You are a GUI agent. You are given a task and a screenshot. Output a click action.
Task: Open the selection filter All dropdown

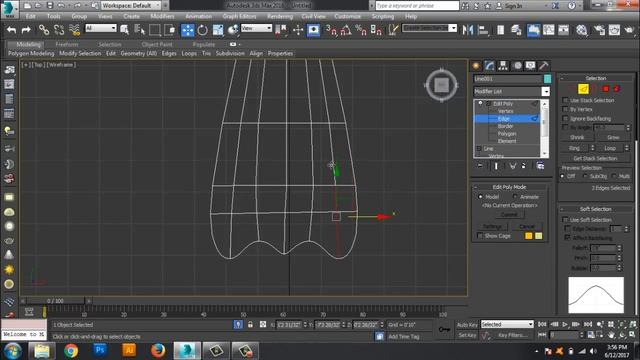[x=100, y=28]
